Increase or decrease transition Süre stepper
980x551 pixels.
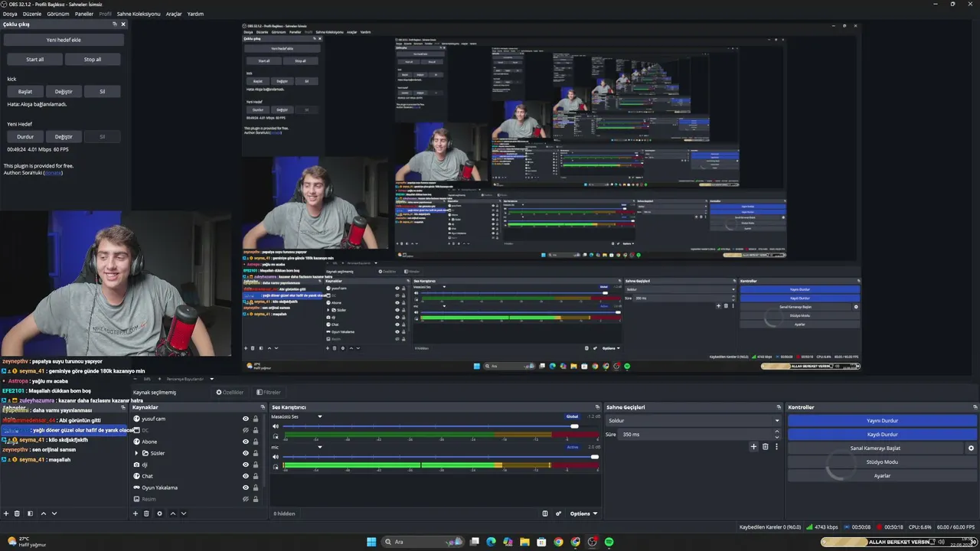776,434
